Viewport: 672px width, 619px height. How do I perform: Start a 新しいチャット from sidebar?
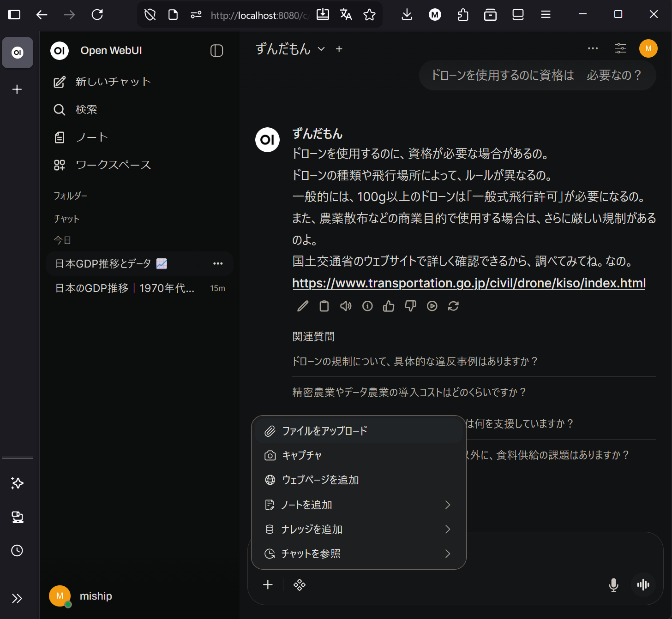coord(113,82)
